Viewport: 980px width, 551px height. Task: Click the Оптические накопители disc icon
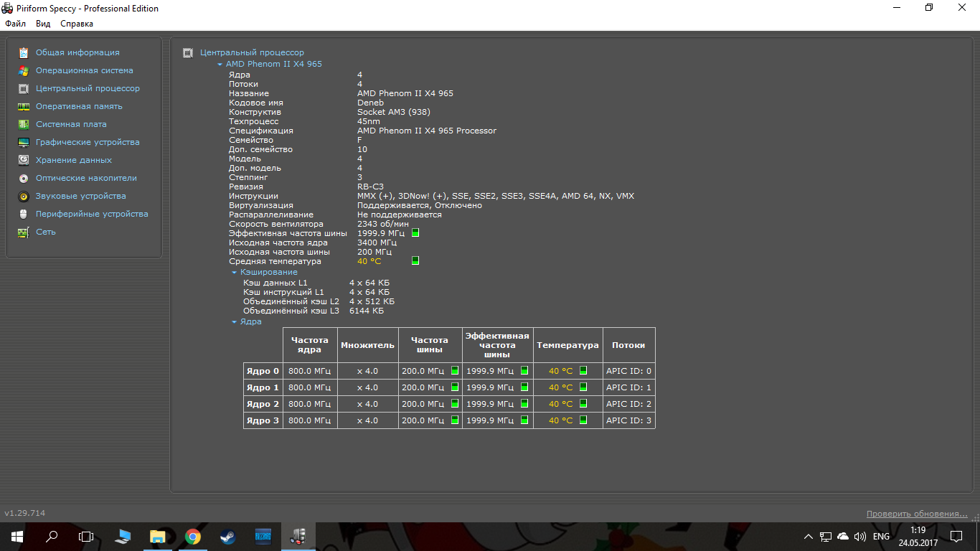click(x=24, y=178)
